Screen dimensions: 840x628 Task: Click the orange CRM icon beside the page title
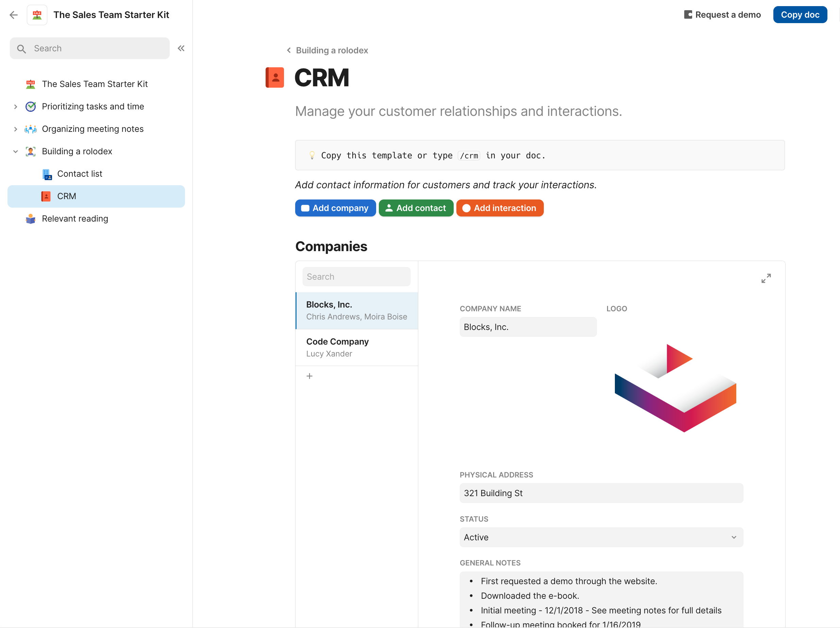tap(274, 77)
